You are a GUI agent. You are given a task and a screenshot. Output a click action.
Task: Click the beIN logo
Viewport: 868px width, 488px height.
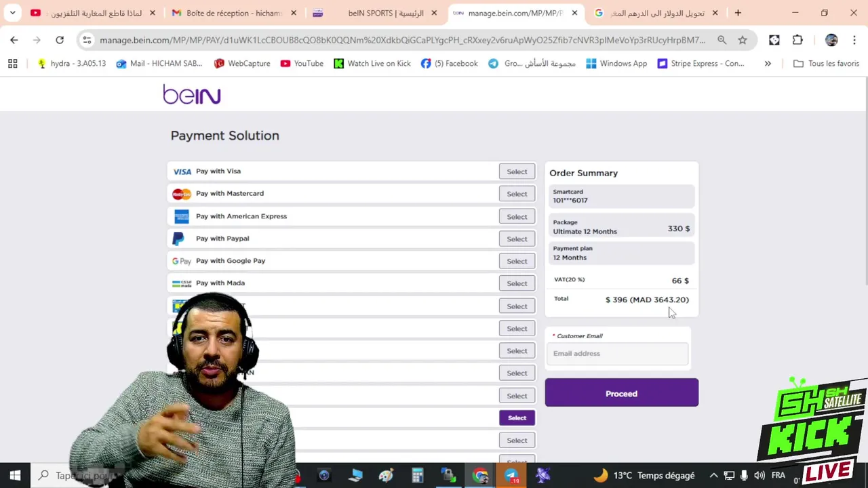tap(192, 94)
